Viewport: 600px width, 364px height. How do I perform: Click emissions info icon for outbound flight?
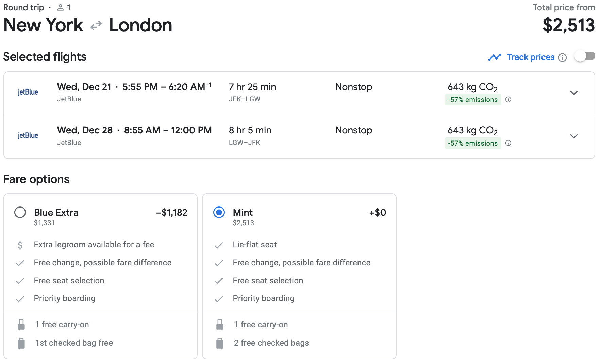[x=508, y=100]
